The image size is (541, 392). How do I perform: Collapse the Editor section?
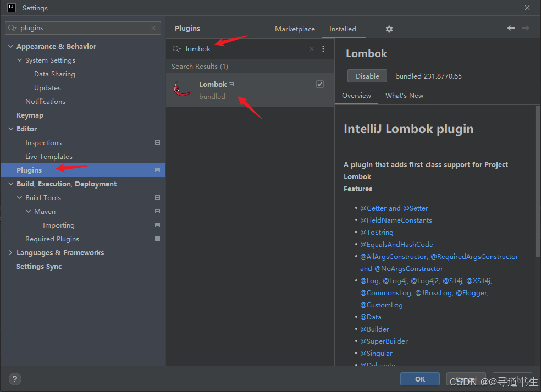[10, 129]
